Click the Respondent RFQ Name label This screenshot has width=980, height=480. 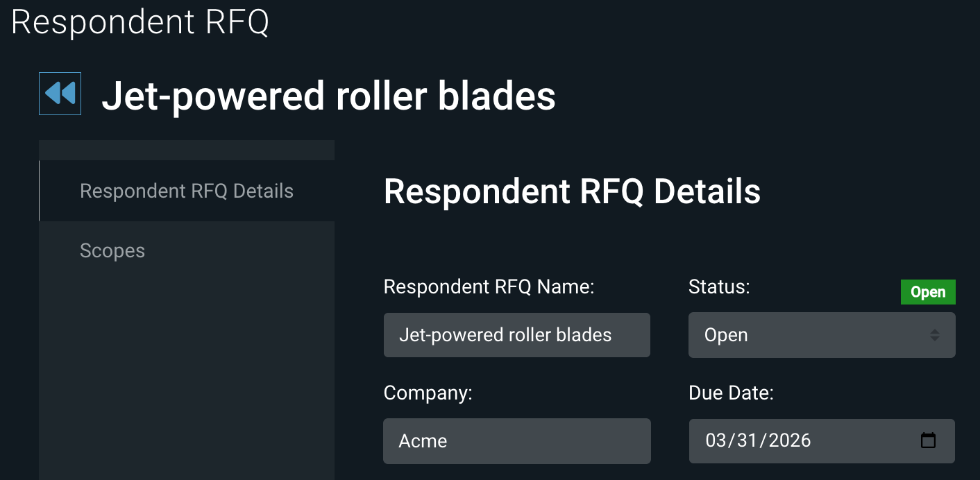pyautogui.click(x=489, y=287)
